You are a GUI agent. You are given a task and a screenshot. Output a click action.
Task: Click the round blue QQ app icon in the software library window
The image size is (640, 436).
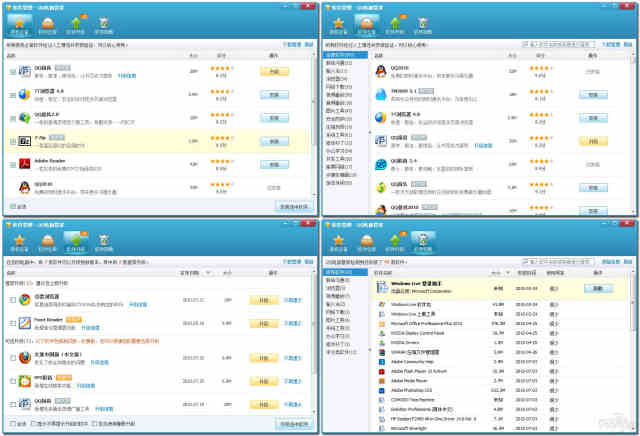[381, 165]
